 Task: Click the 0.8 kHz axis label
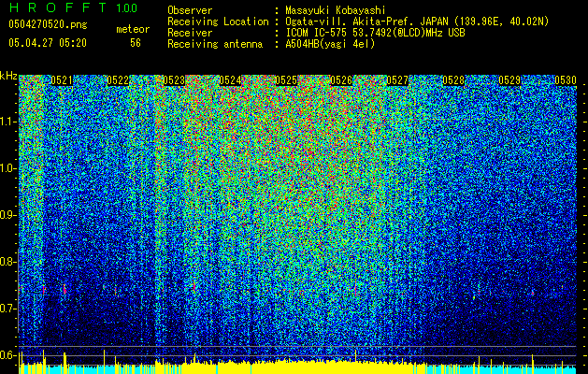[8, 262]
